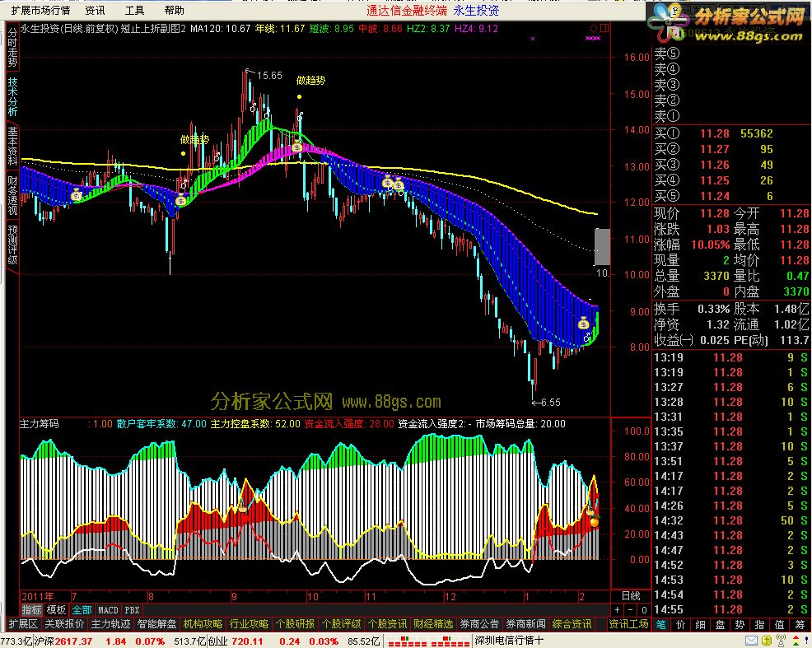Open the 关联报价 bottom tab

(64, 624)
